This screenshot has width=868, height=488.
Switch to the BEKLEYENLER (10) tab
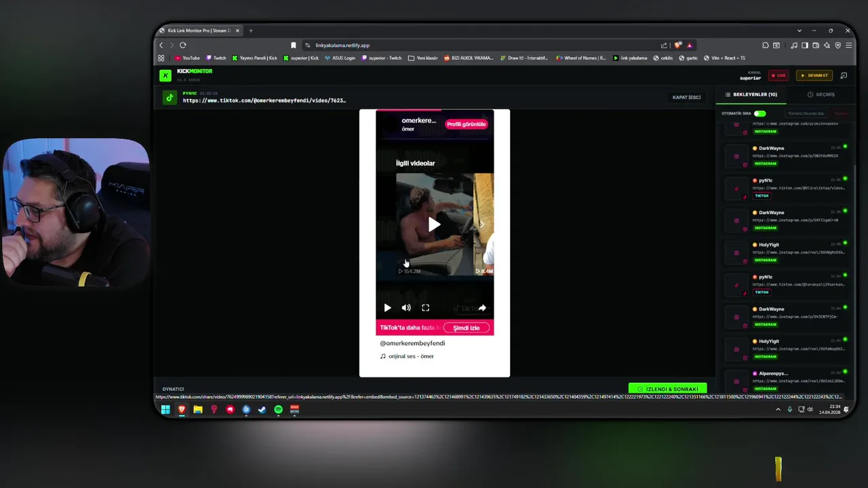(x=751, y=95)
